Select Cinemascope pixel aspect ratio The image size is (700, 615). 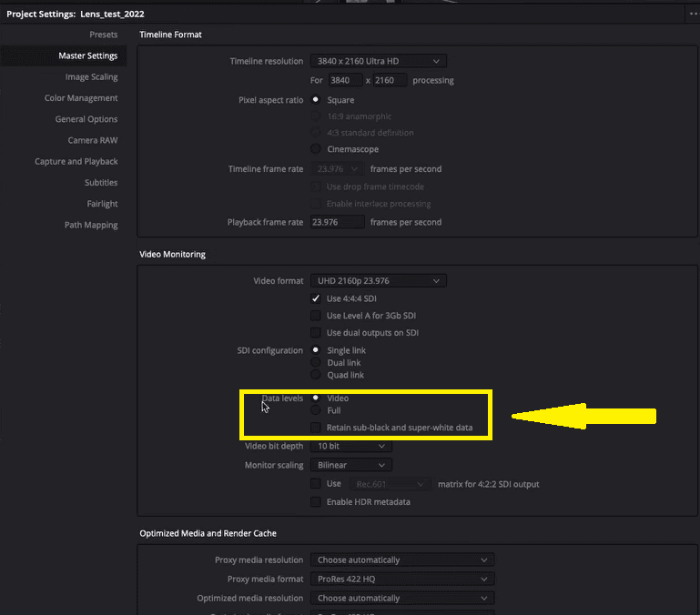point(316,148)
